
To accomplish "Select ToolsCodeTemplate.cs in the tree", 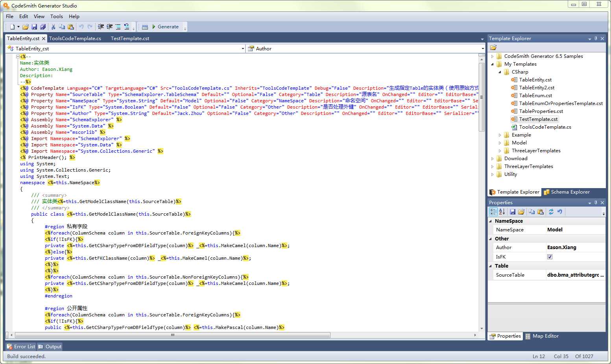I will click(x=545, y=127).
